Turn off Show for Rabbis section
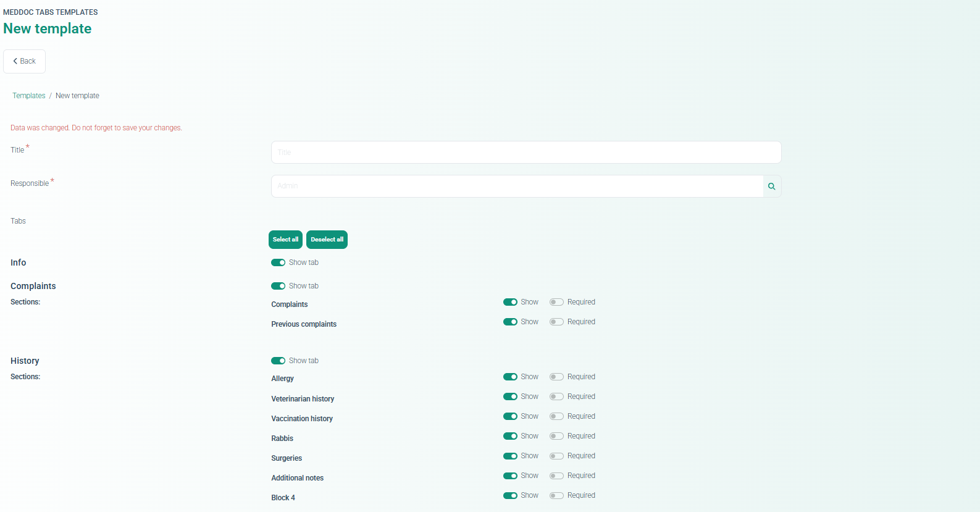 [x=510, y=436]
